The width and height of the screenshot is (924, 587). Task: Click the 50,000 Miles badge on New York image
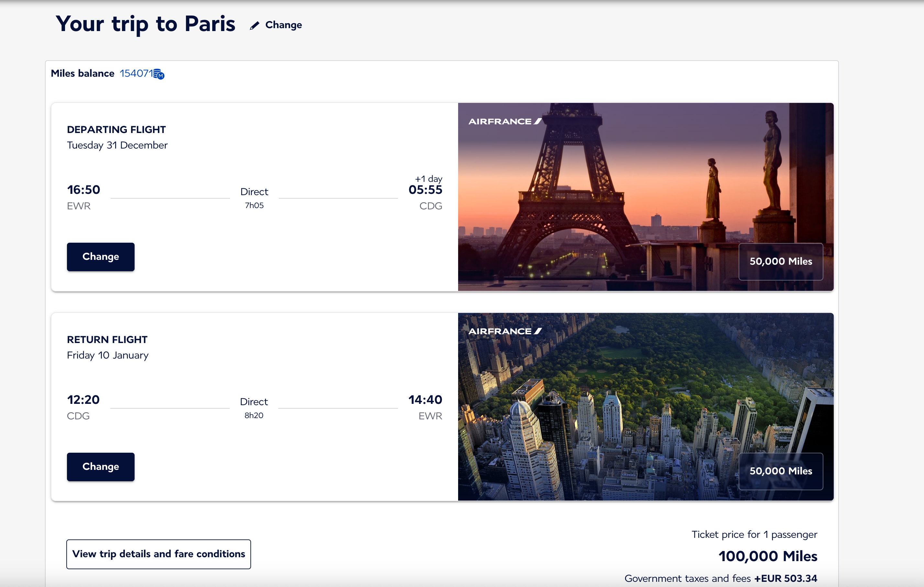coord(781,471)
